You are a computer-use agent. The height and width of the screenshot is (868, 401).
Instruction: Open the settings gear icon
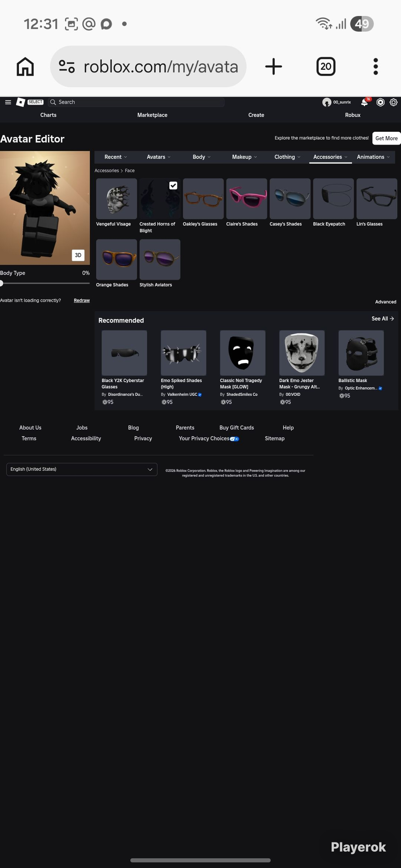click(x=394, y=102)
